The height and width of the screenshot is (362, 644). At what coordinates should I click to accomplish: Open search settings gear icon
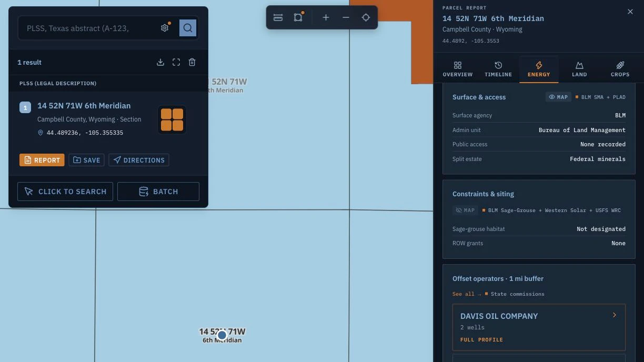click(x=165, y=28)
